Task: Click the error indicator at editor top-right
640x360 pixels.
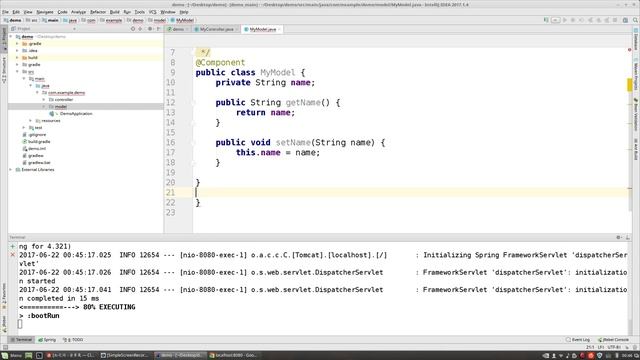Action: tap(629, 50)
